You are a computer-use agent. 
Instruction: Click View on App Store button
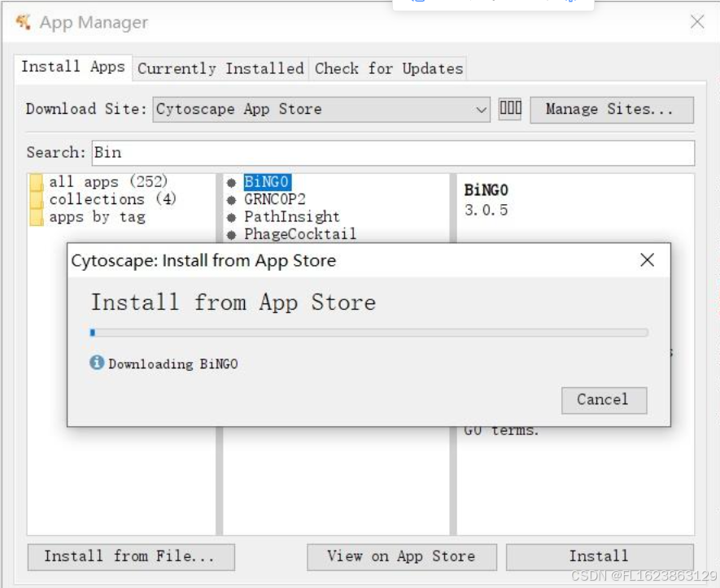pos(402,557)
